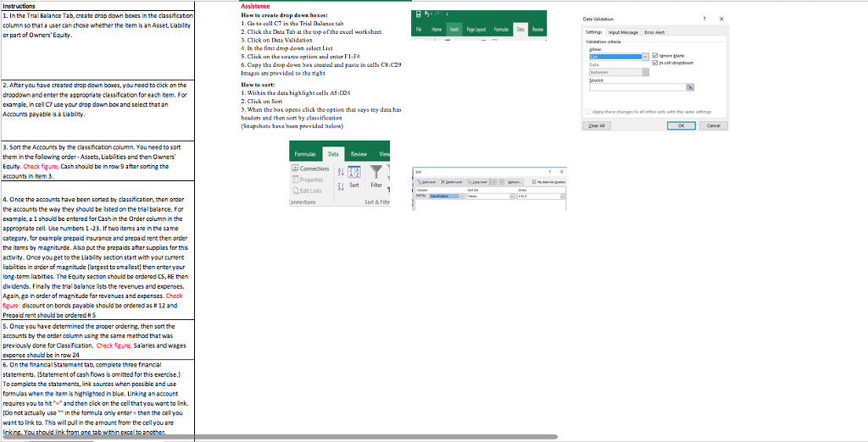The width and height of the screenshot is (868, 442).
Task: Toggle the In-cell dropdown checkbox
Action: pos(655,63)
